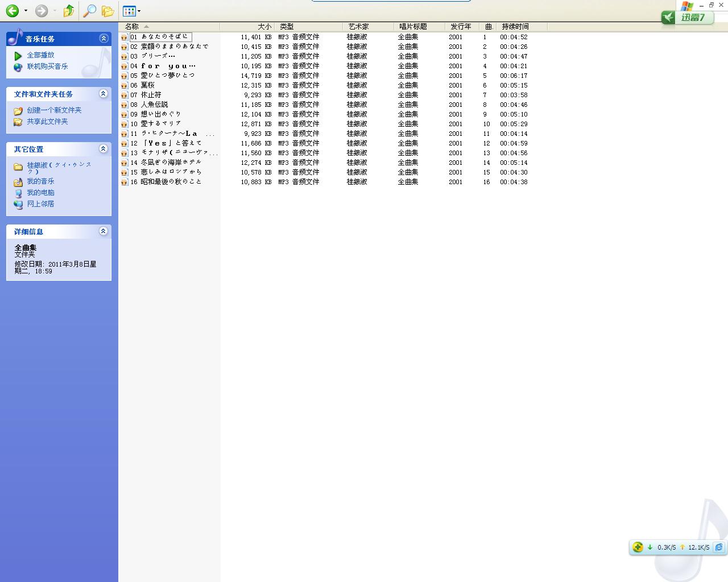Select the file 05 愛ひとつ夢ひとつ
728x582 pixels.
(x=163, y=76)
